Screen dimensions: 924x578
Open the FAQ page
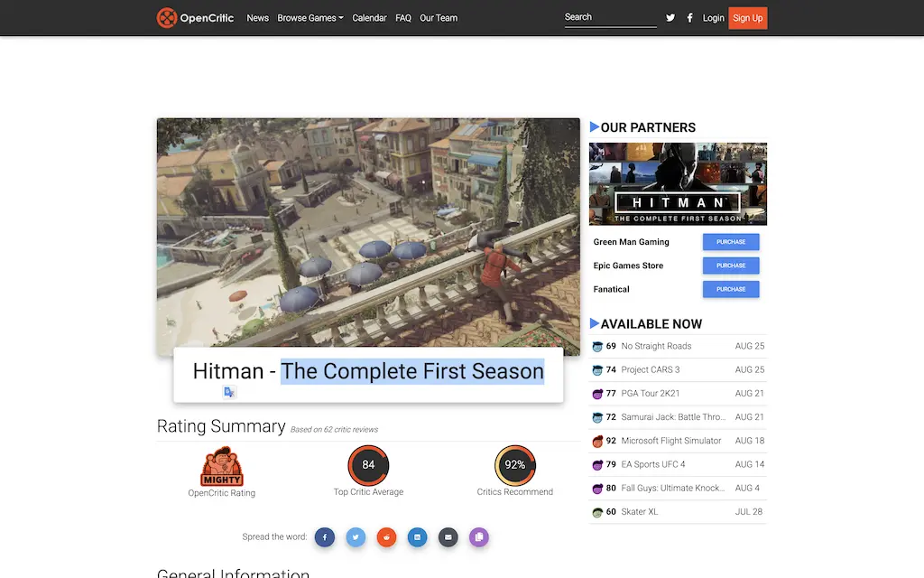[x=403, y=18]
